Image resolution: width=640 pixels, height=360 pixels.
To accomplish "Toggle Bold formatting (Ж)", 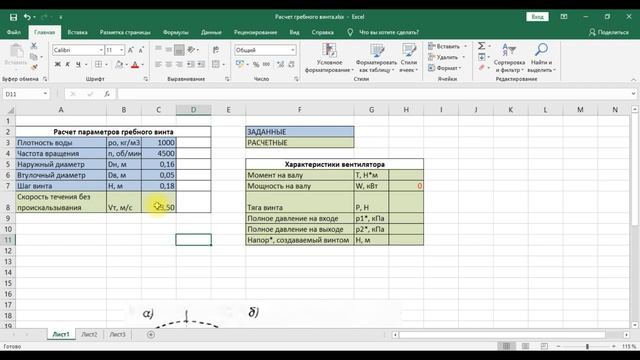I will tap(58, 64).
